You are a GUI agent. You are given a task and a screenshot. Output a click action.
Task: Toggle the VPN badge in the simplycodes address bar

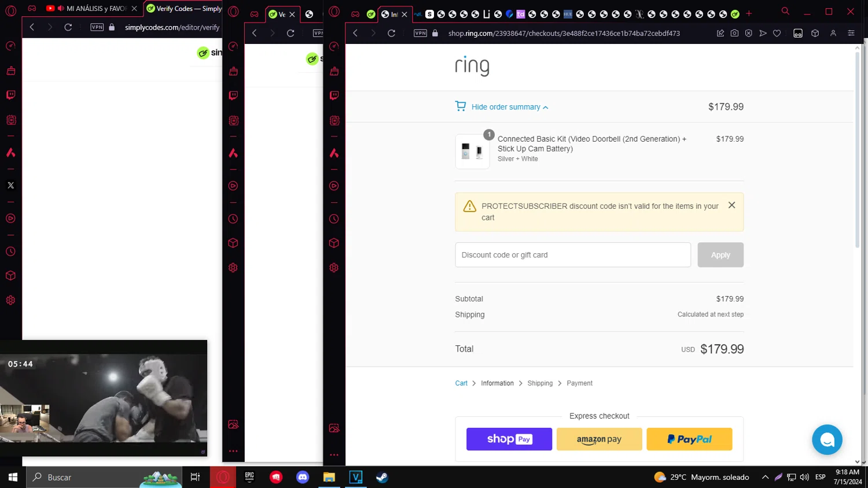(97, 27)
